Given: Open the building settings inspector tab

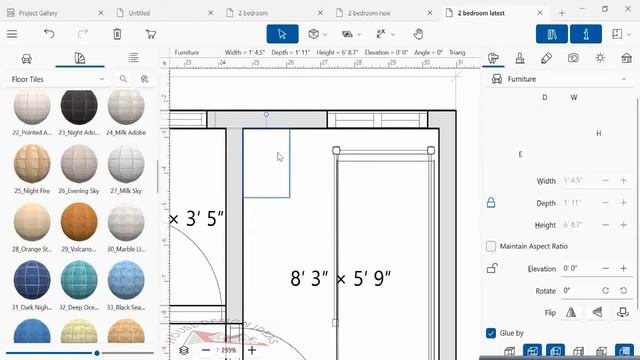Looking at the screenshot, I should [627, 58].
